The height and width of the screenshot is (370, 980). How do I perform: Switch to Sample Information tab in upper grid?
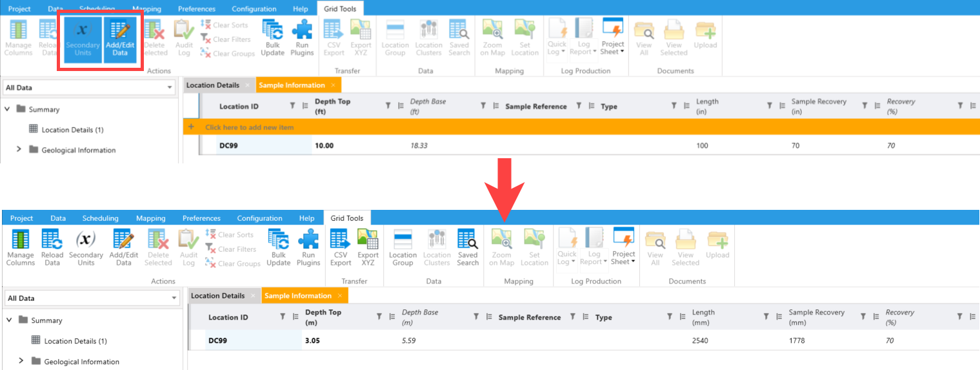click(292, 85)
